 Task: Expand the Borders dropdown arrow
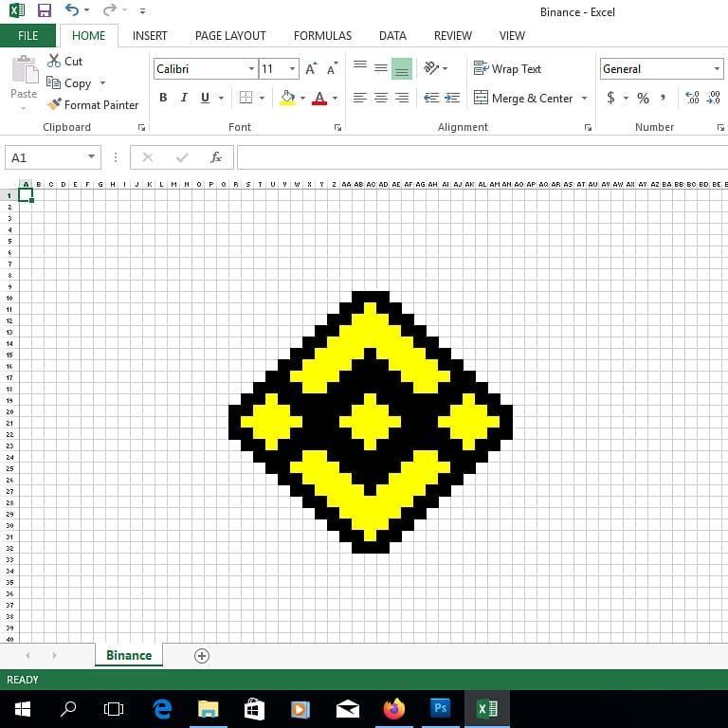tap(262, 98)
